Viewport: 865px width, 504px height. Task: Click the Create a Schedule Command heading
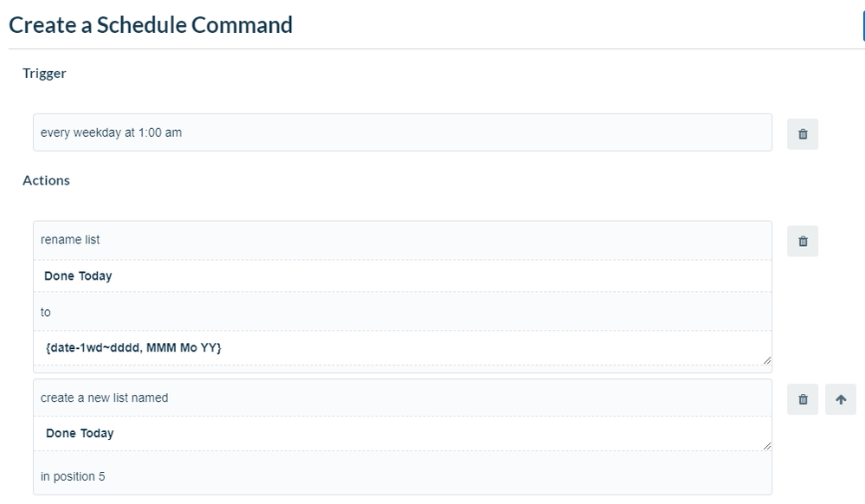pos(151,25)
